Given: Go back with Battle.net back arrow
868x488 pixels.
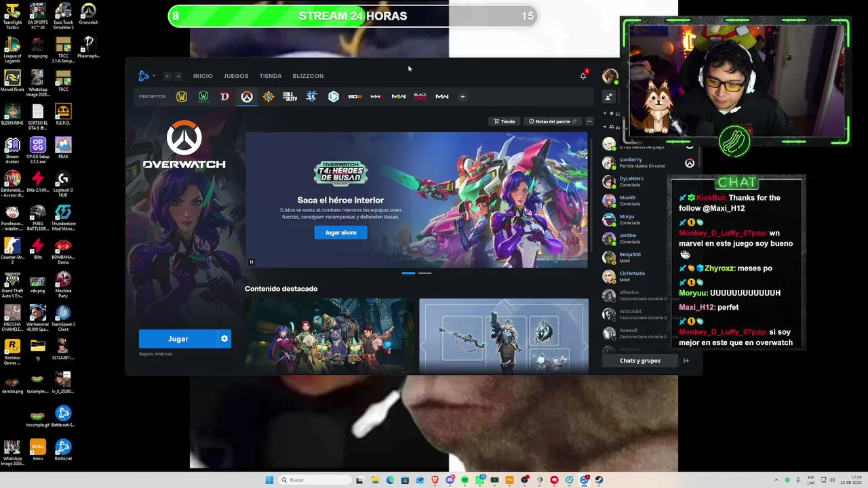Looking at the screenshot, I should click(x=167, y=76).
